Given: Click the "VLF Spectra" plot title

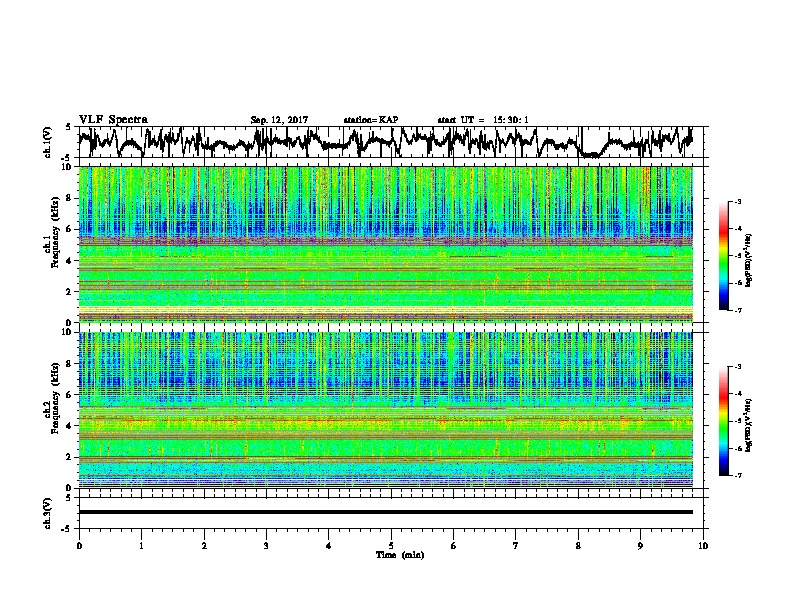Looking at the screenshot, I should click(113, 120).
